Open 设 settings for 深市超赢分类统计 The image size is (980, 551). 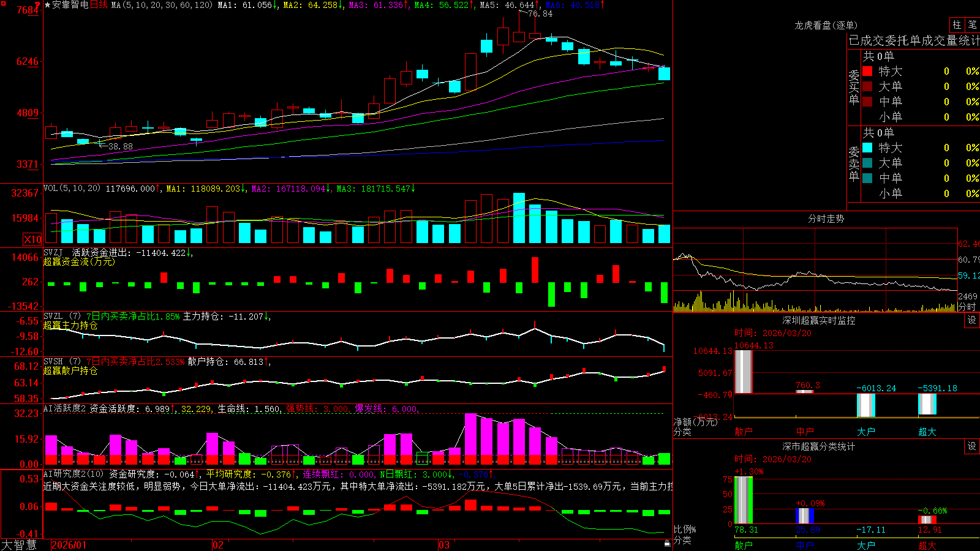coord(972,446)
